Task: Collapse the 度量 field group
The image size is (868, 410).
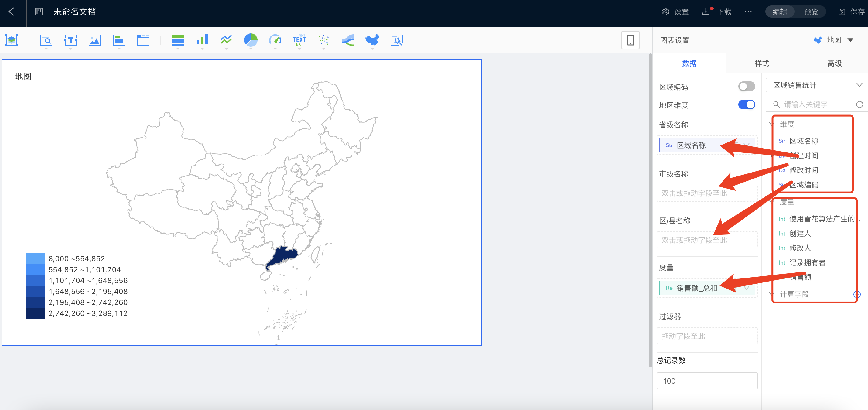Action: [771, 202]
